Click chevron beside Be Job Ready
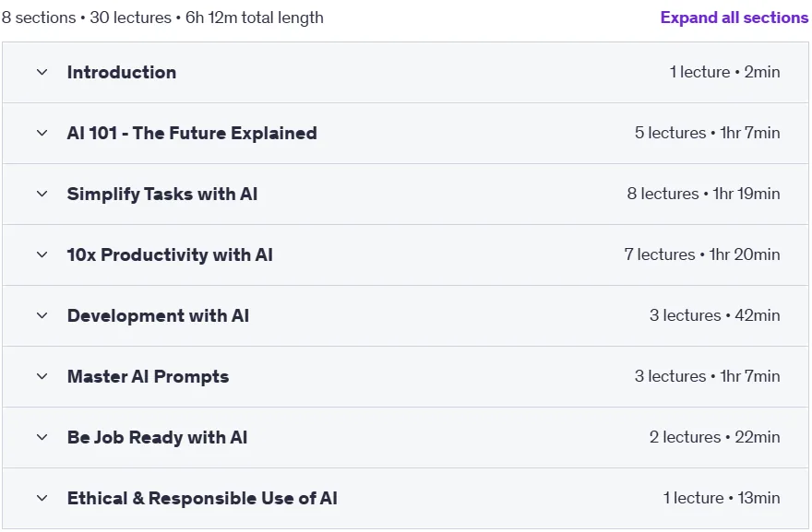Image resolution: width=812 pixels, height=532 pixels. click(42, 437)
